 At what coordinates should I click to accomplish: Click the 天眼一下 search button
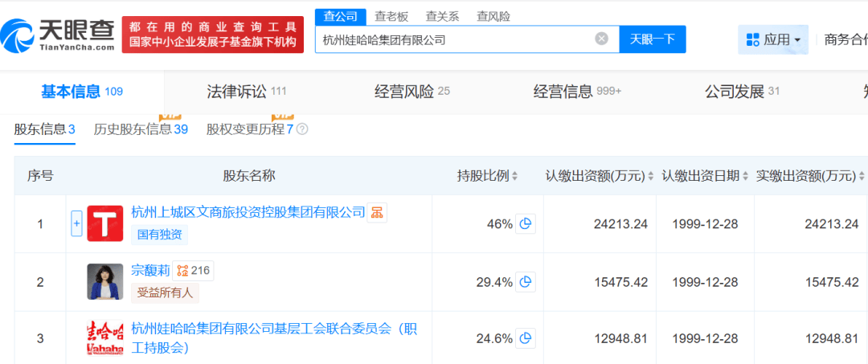coord(652,39)
